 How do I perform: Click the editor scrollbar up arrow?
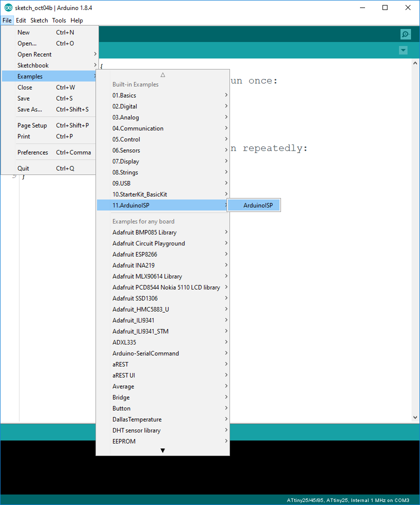point(415,63)
